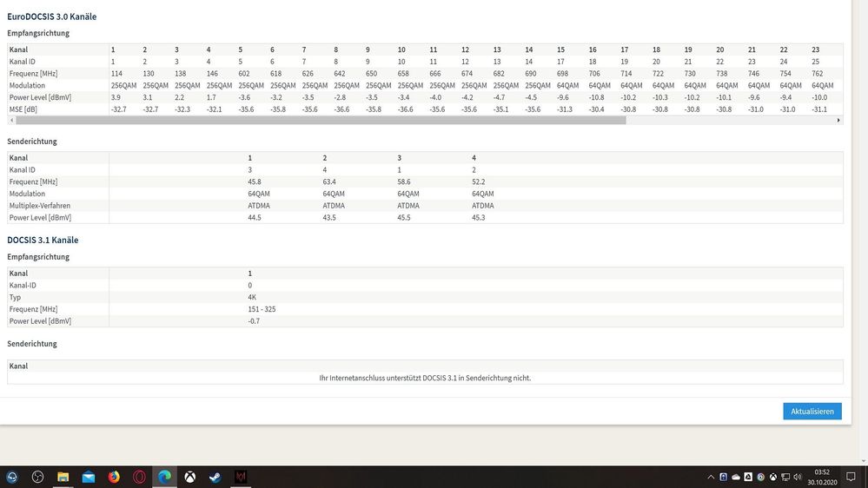
Task: Open the volume speaker tray icon
Action: click(x=798, y=477)
